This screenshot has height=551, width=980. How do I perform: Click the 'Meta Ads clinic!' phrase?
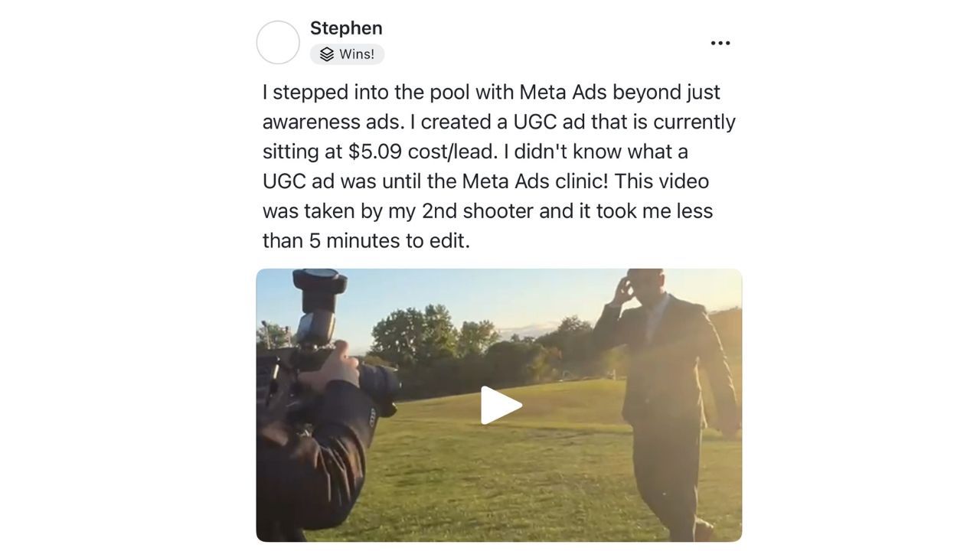[x=534, y=181]
